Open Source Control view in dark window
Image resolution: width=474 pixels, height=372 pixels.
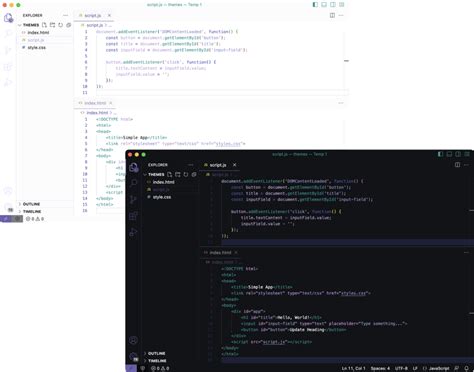pos(133,199)
